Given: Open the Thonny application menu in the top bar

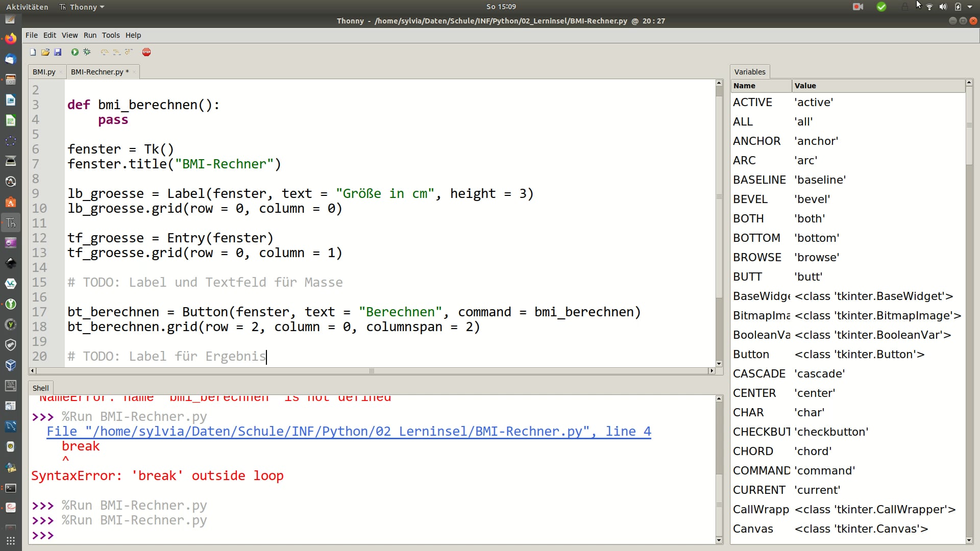Looking at the screenshot, I should pyautogui.click(x=82, y=7).
